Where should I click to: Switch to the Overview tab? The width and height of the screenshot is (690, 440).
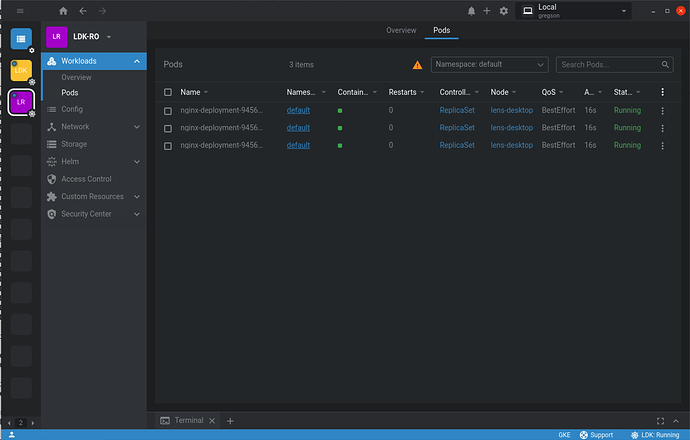pos(400,31)
